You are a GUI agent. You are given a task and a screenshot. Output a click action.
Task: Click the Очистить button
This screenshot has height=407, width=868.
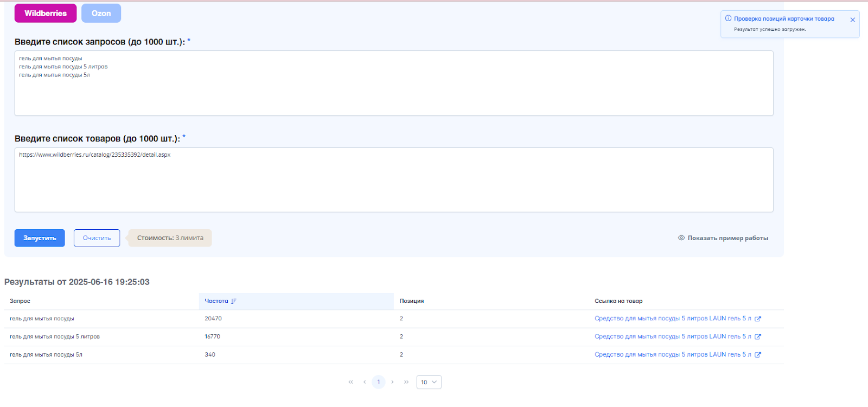97,238
